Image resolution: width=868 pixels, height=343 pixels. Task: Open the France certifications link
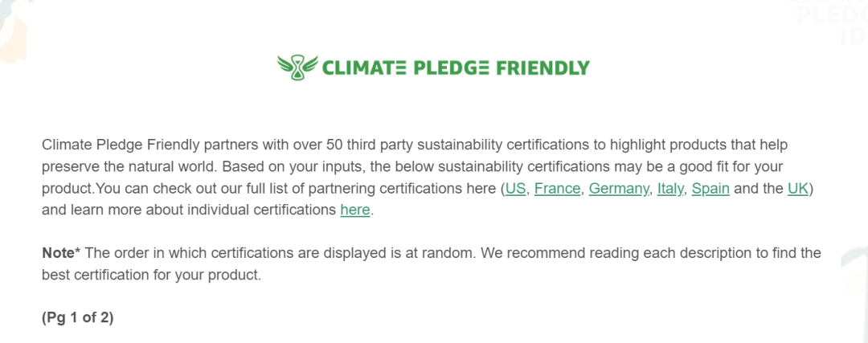tap(557, 189)
